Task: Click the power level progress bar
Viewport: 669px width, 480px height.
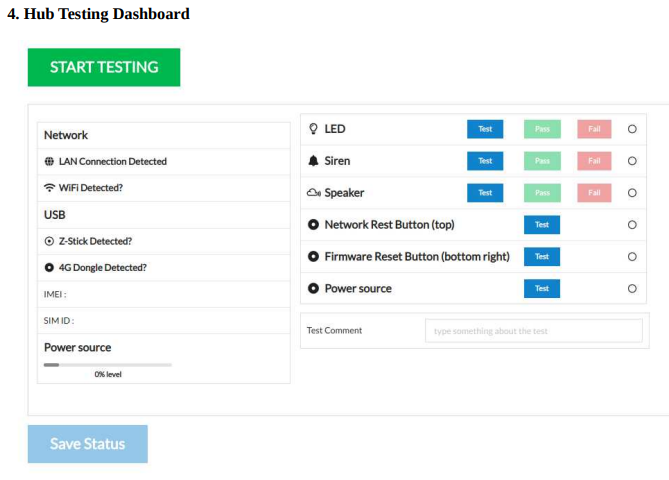Action: click(108, 365)
